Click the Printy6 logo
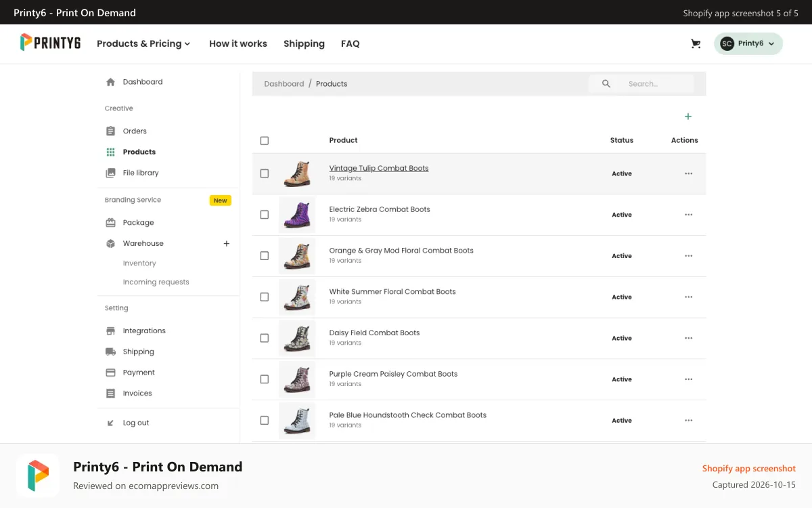Screen dimensions: 812x508 click(x=50, y=43)
